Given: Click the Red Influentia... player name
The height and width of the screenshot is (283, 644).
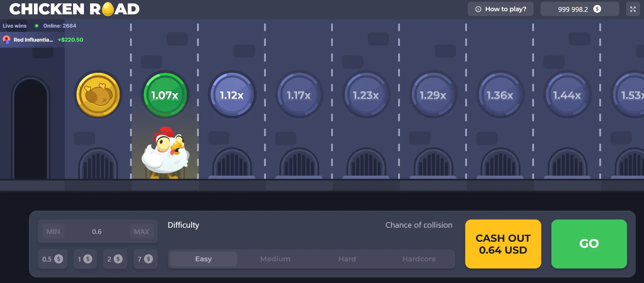Looking at the screenshot, I should [33, 40].
